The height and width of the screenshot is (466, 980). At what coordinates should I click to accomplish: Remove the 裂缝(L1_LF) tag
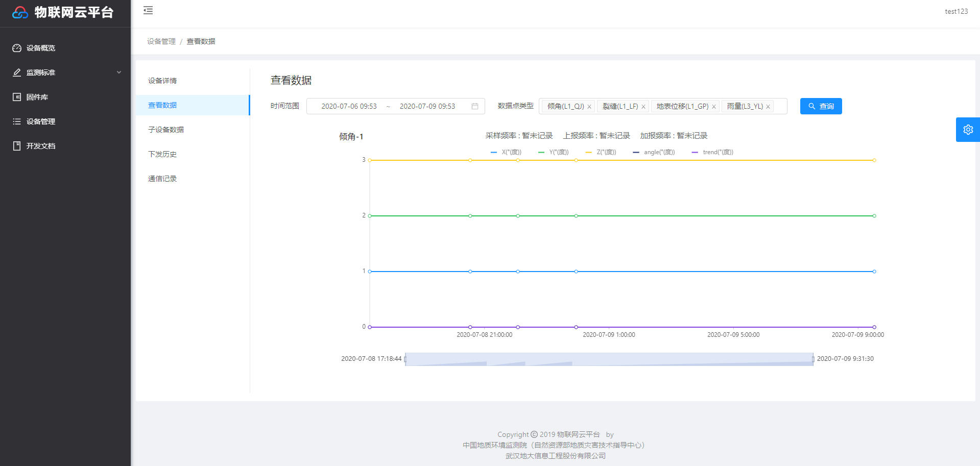point(643,107)
